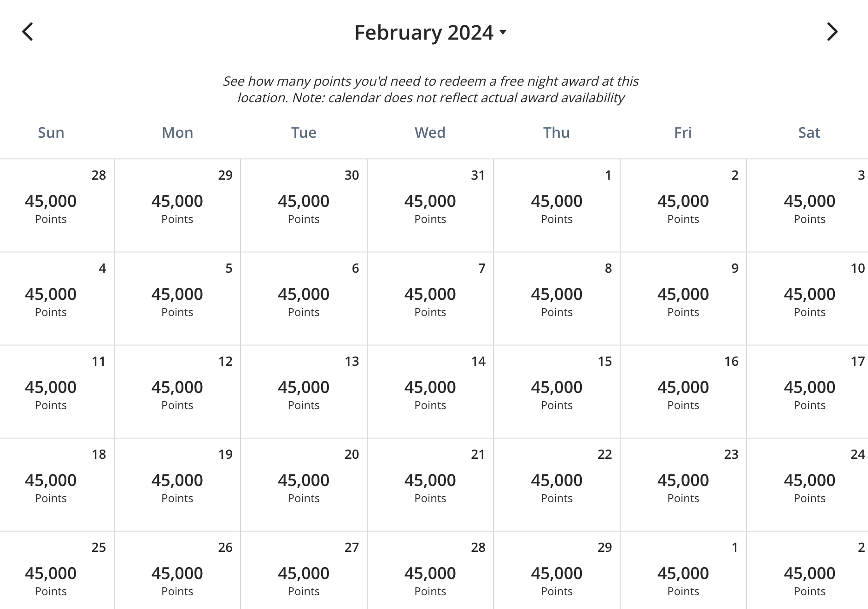Viewport: 868px width, 609px height.
Task: Click the left arrow to view January 2024
Action: (27, 32)
